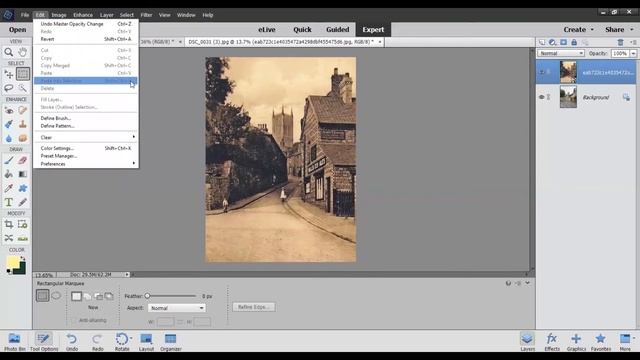640x360 pixels.
Task: Switch to the Guided tab
Action: tap(338, 29)
